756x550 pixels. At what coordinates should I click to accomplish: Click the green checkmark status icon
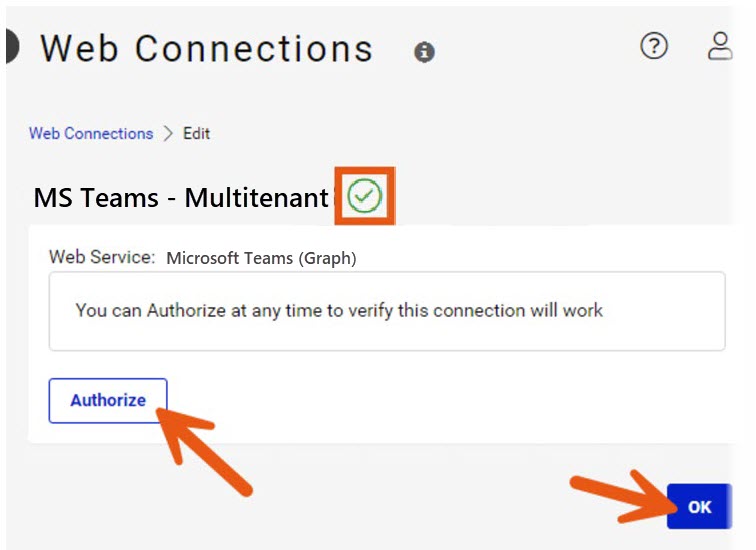[364, 195]
